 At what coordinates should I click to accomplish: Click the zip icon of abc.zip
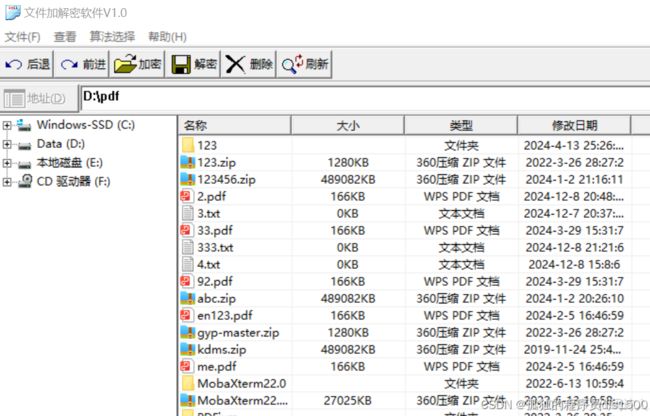click(188, 298)
